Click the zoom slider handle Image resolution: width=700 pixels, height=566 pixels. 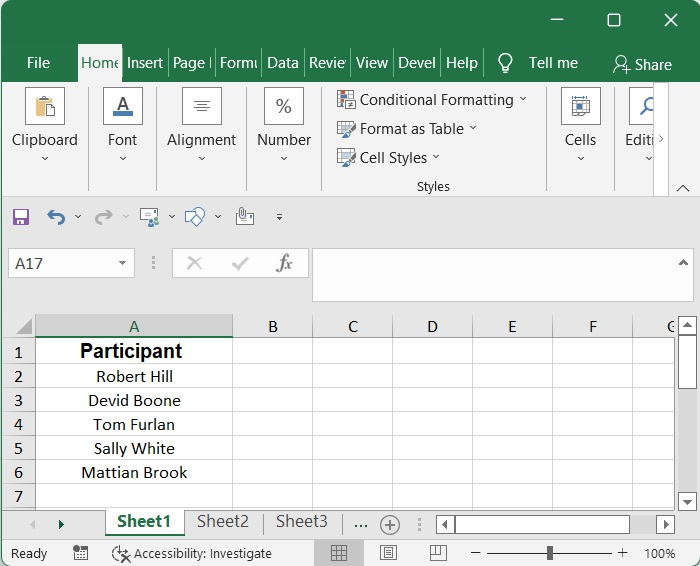click(x=550, y=553)
